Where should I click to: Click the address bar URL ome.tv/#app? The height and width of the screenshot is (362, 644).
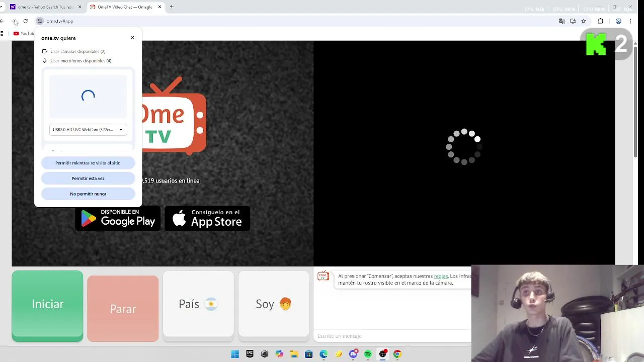[x=60, y=21]
